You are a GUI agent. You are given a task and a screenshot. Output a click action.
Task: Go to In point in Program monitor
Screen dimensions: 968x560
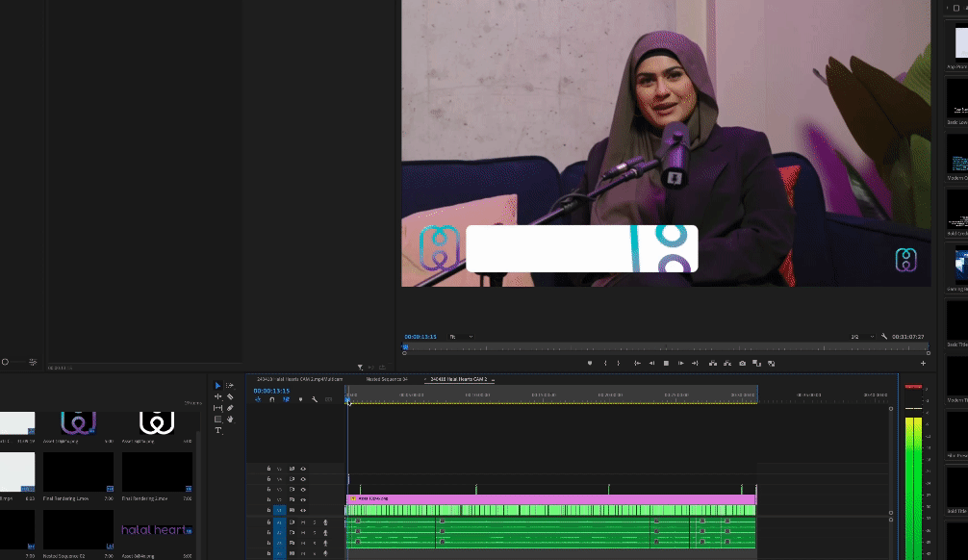click(637, 363)
